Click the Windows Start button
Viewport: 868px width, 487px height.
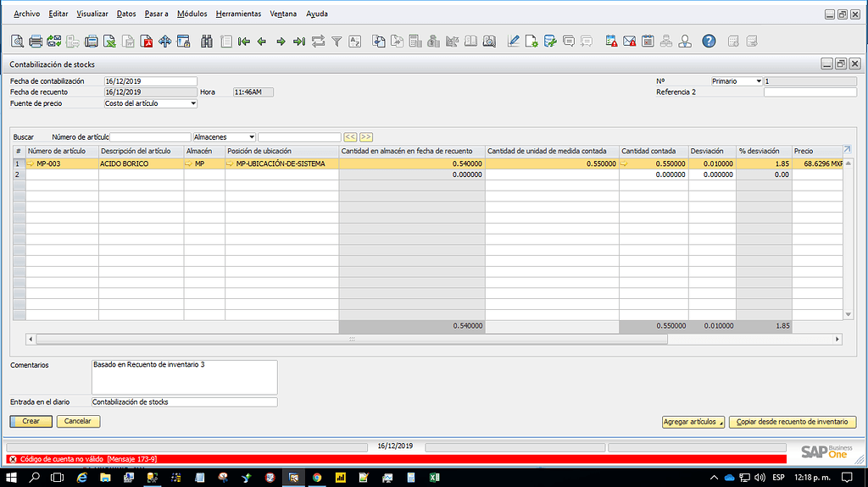11,477
